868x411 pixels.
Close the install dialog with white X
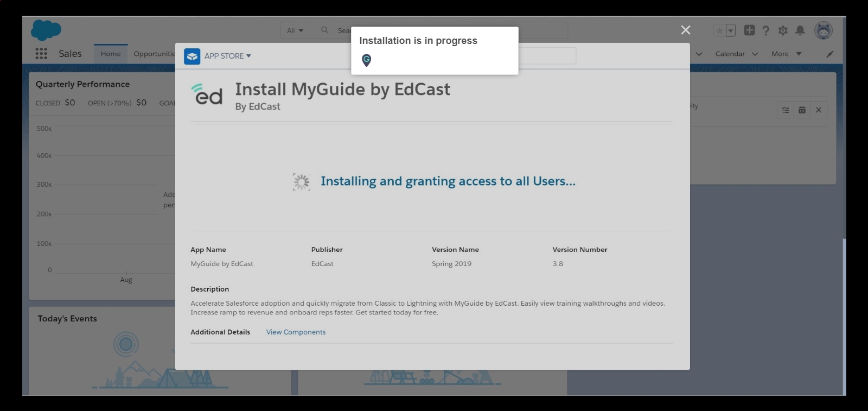pyautogui.click(x=686, y=30)
